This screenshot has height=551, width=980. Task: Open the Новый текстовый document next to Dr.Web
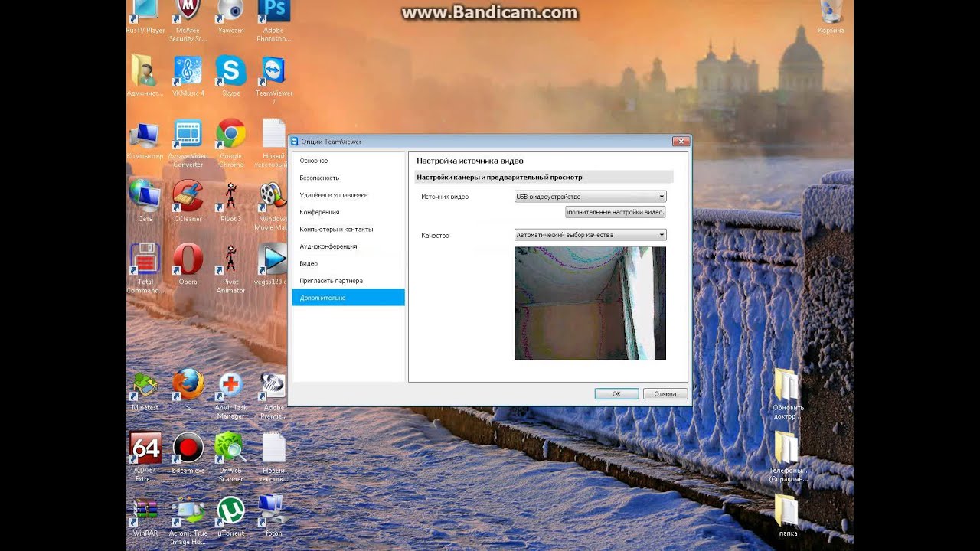273,457
